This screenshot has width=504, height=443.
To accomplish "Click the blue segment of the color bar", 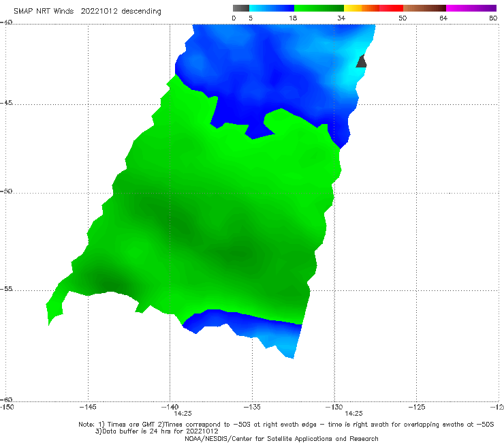I will (272, 8).
